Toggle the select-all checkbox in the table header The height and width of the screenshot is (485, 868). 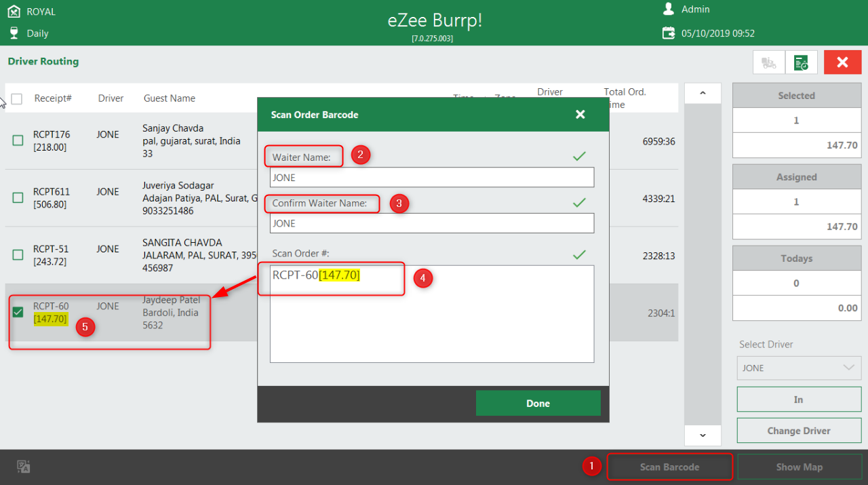(17, 99)
